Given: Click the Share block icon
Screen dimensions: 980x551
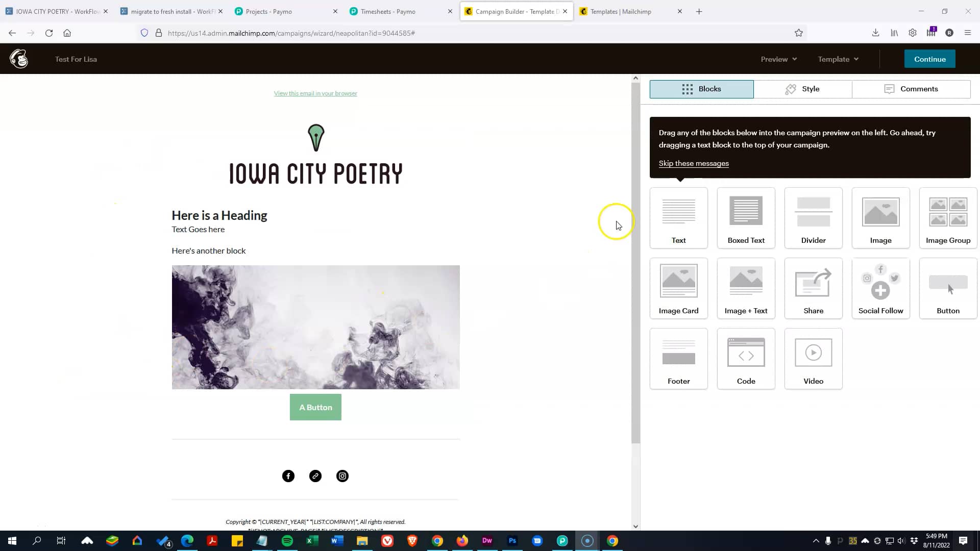Looking at the screenshot, I should [x=813, y=288].
